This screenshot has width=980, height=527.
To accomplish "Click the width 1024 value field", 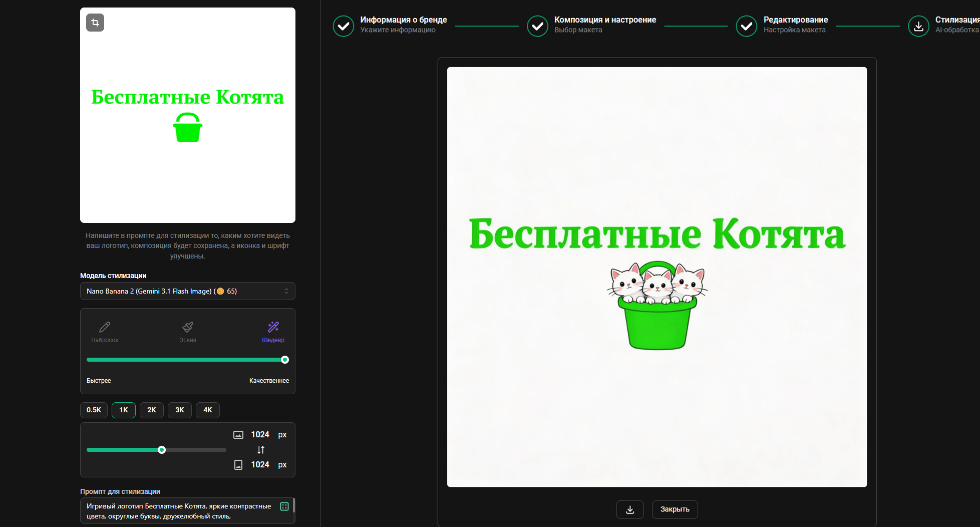I will click(260, 435).
